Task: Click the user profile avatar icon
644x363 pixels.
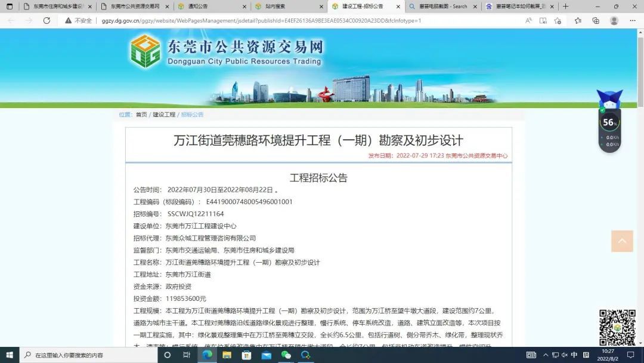Action: pos(614,20)
